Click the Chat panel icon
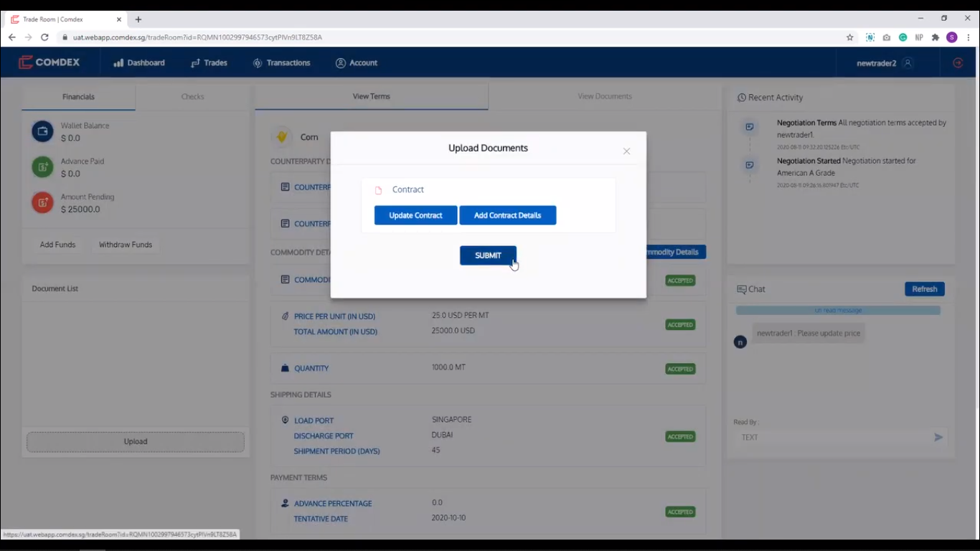 pos(742,289)
